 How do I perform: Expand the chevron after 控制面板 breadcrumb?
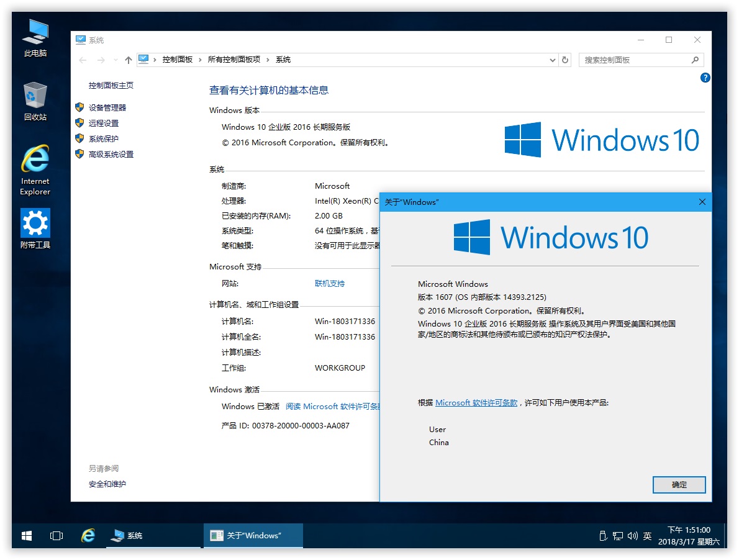(x=201, y=60)
